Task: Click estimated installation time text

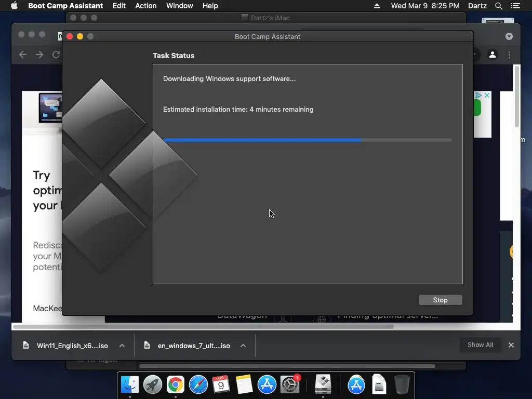Action: click(x=238, y=109)
